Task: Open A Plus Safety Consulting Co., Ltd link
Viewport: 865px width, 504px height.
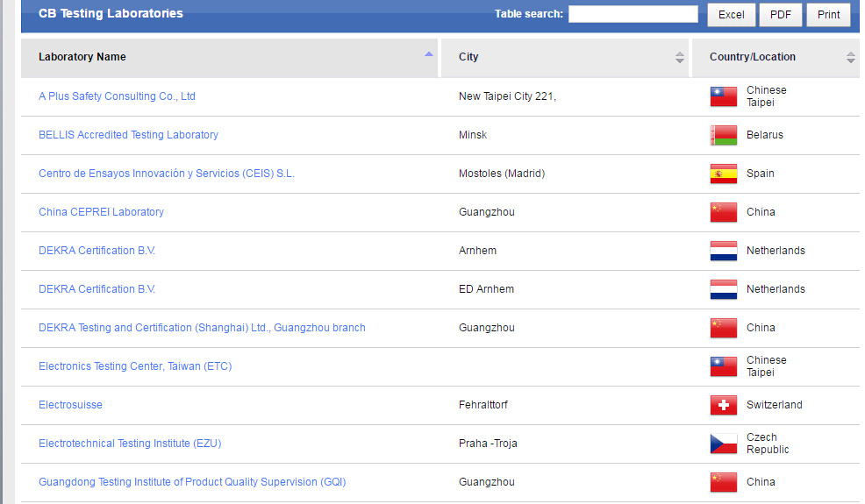Action: 117,96
